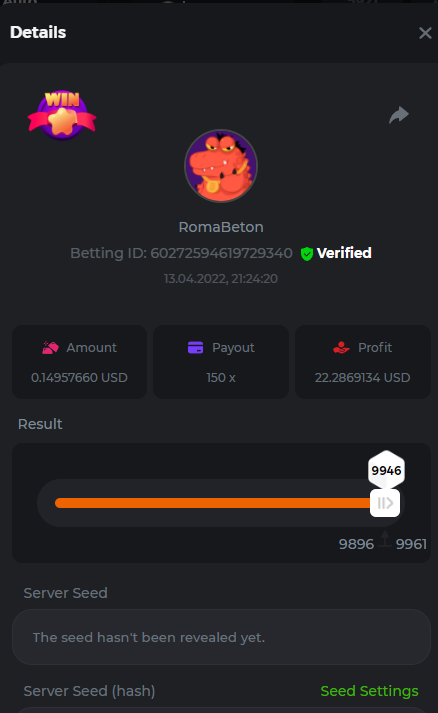The height and width of the screenshot is (713, 438).
Task: Click the up arrow between 9896 and 9961
Action: click(385, 538)
